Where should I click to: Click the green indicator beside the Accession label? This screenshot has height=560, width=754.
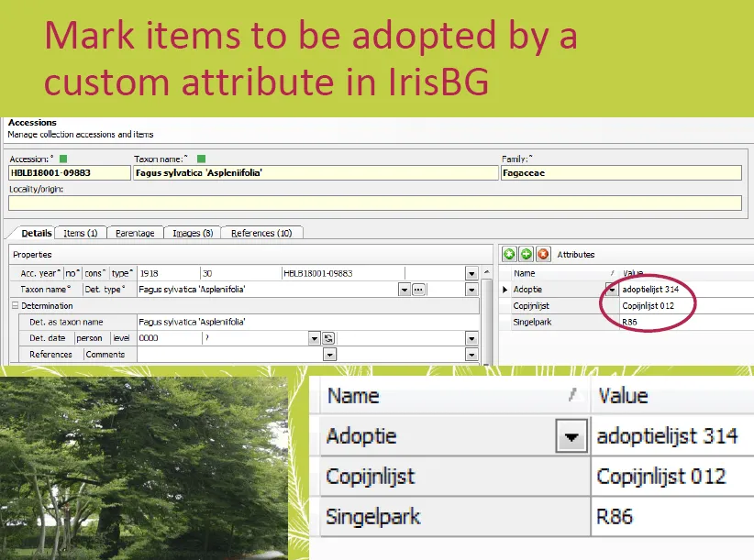click(63, 159)
